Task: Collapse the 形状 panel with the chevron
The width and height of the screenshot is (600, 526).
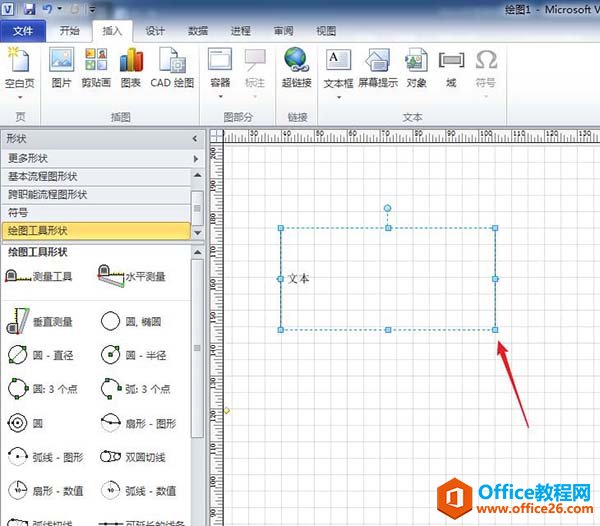Action: point(195,138)
